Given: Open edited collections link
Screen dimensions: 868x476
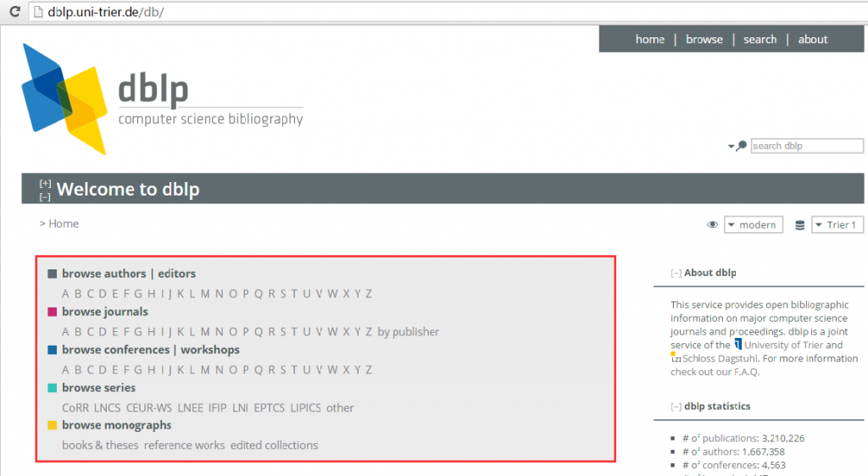Looking at the screenshot, I should [x=274, y=445].
